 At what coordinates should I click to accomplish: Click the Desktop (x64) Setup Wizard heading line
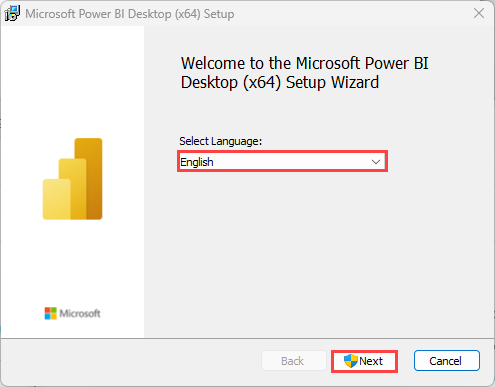tap(280, 82)
